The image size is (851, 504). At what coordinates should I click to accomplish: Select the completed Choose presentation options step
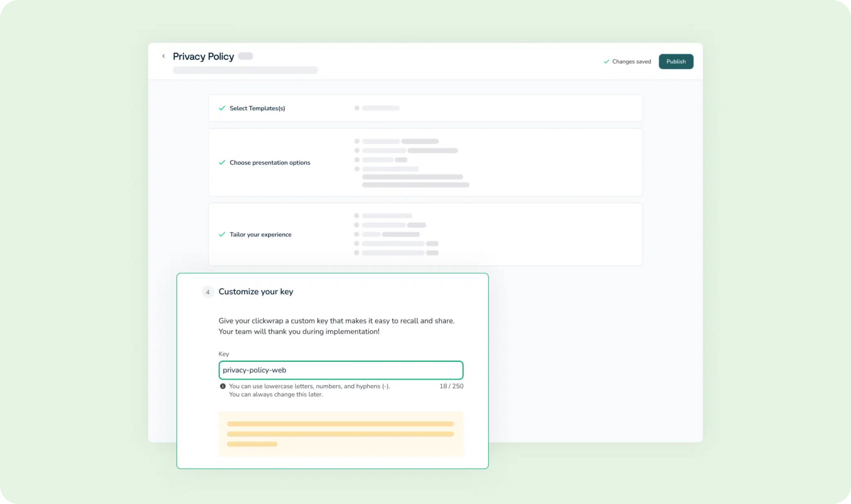click(270, 162)
